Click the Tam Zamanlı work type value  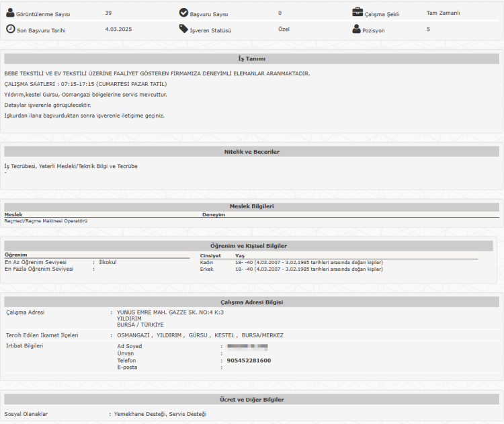[x=443, y=13]
